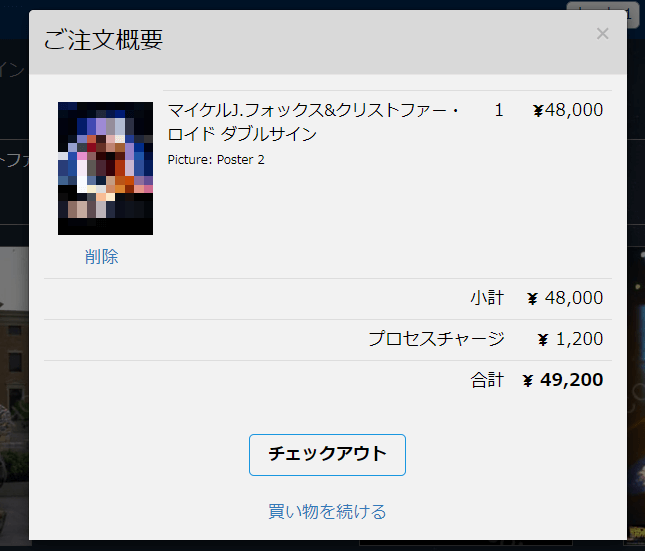Click the 合計 total label
Viewport: 645px width, 551px height.
click(x=487, y=380)
